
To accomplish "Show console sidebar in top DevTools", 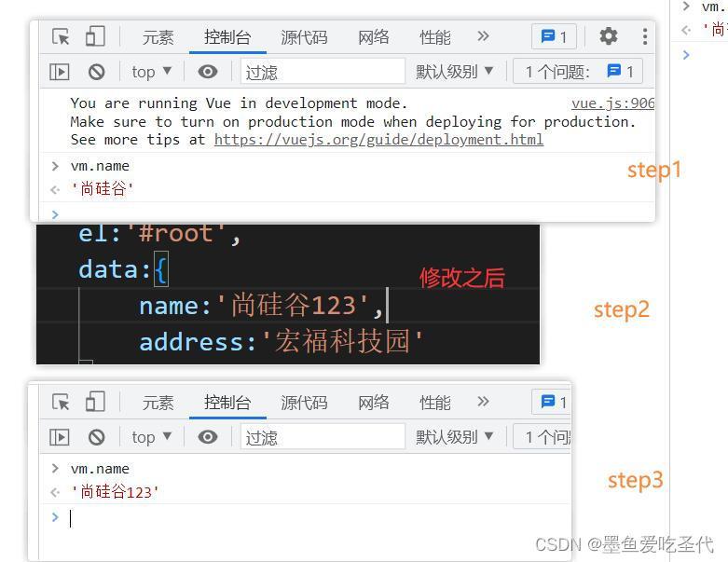I will click(x=60, y=72).
